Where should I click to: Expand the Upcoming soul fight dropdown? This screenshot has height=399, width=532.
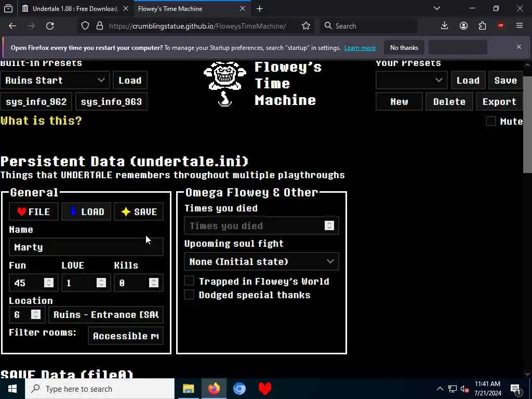(262, 262)
